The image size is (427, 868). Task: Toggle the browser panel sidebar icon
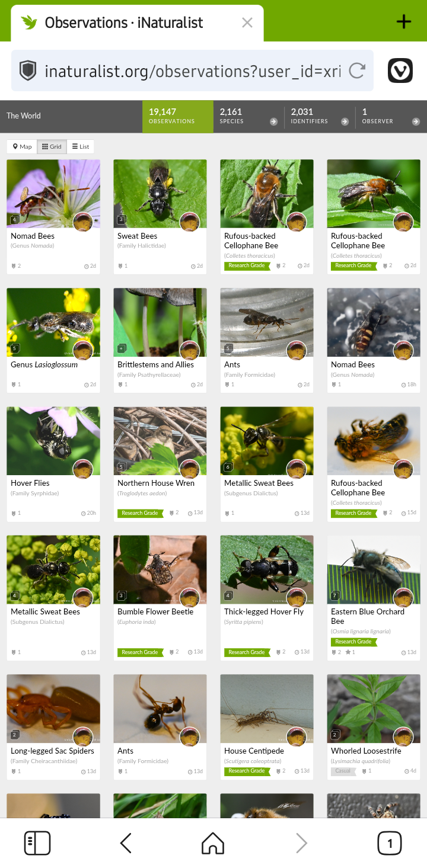(37, 843)
